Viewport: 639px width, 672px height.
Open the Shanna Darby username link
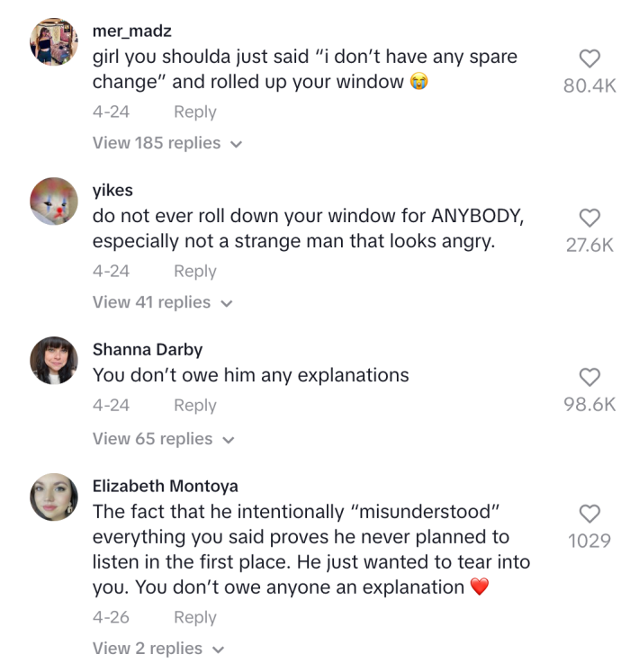[x=148, y=350]
